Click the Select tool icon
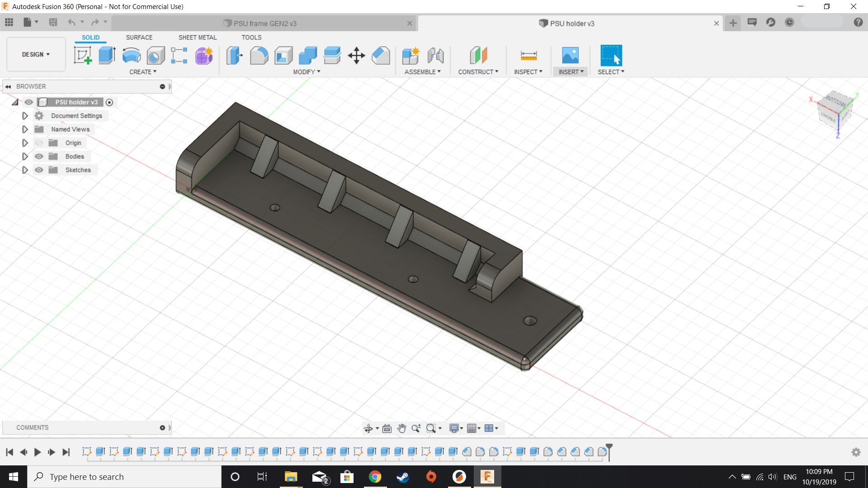Image resolution: width=868 pixels, height=488 pixels. [x=611, y=56]
